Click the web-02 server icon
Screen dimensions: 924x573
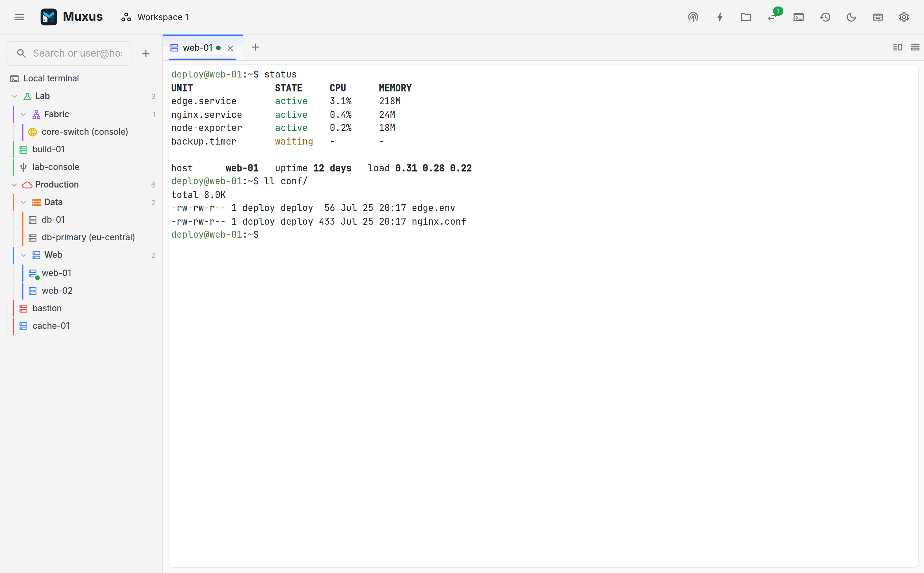coord(33,291)
